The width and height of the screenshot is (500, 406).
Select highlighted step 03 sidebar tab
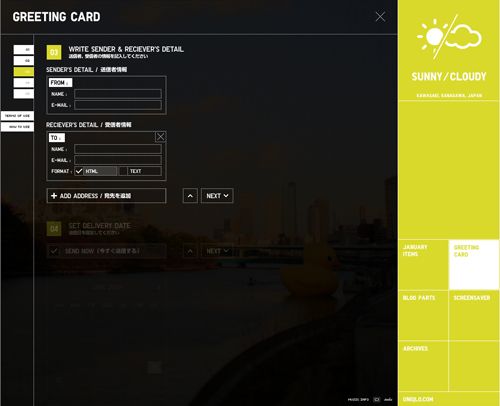pyautogui.click(x=24, y=72)
